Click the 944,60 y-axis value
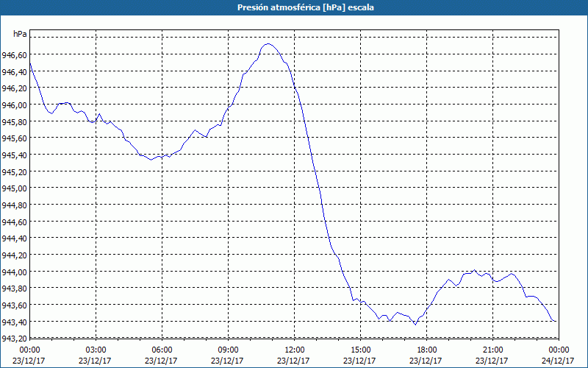 click(14, 222)
